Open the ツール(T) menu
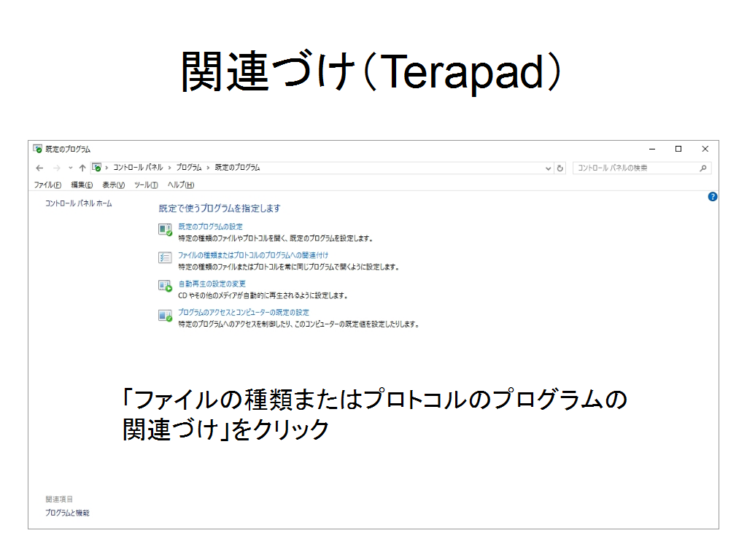747x560 pixels. [146, 185]
